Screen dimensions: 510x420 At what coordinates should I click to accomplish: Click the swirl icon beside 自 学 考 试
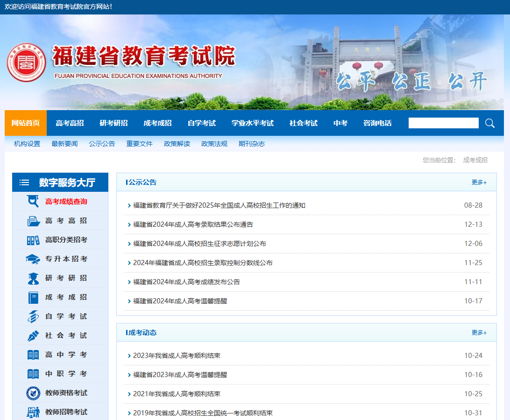33,316
